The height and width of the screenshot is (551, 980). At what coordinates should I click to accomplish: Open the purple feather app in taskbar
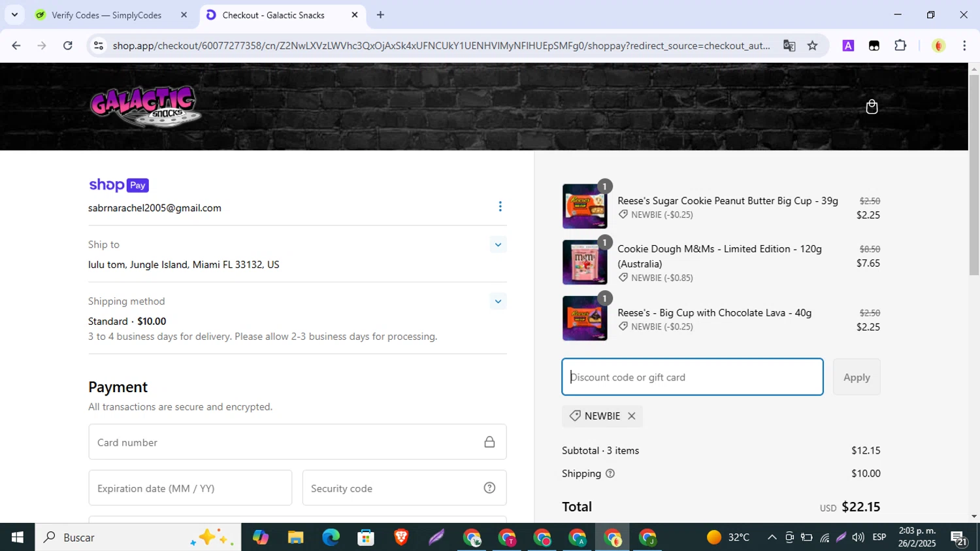tap(436, 537)
